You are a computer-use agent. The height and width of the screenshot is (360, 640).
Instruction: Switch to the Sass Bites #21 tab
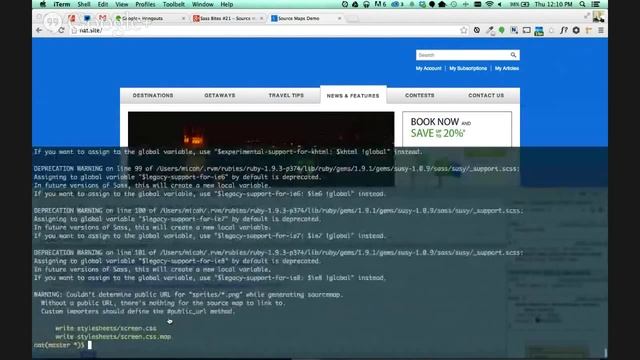227,18
